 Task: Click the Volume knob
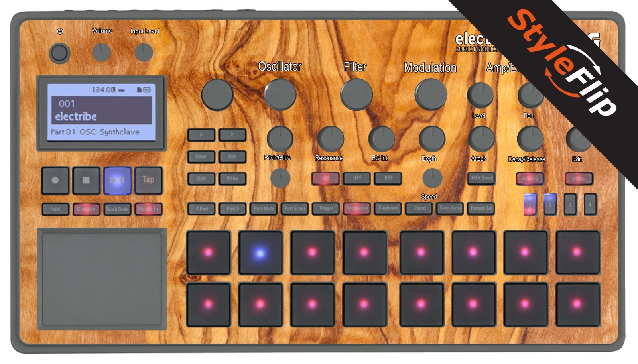pos(101,52)
